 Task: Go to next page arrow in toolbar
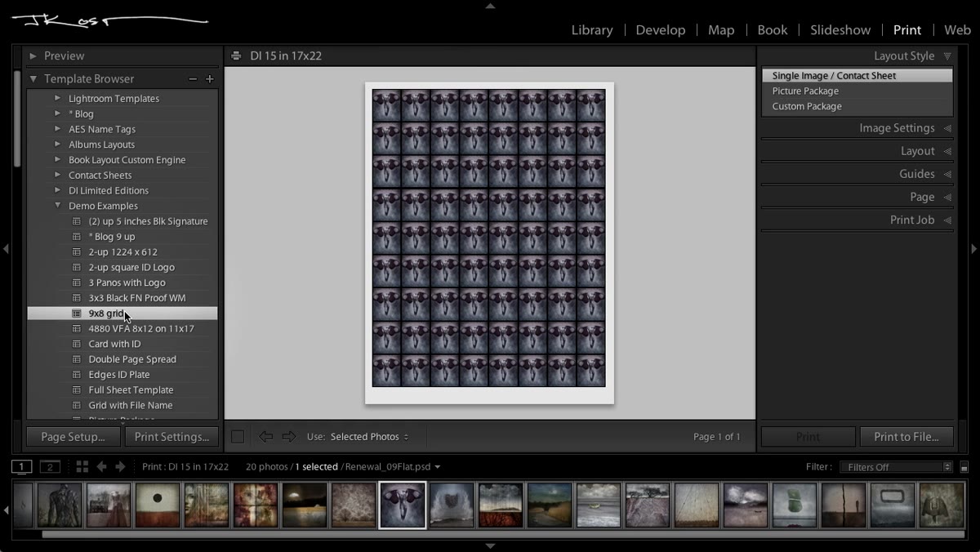[288, 437]
